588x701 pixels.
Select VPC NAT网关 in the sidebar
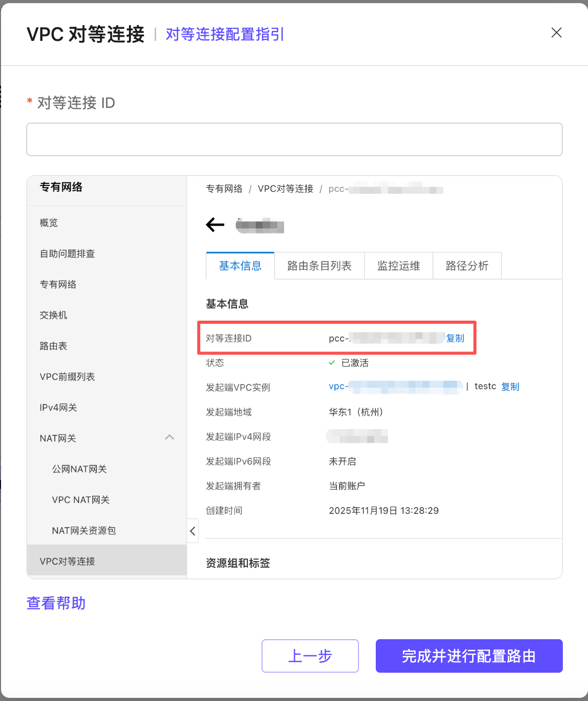point(80,500)
